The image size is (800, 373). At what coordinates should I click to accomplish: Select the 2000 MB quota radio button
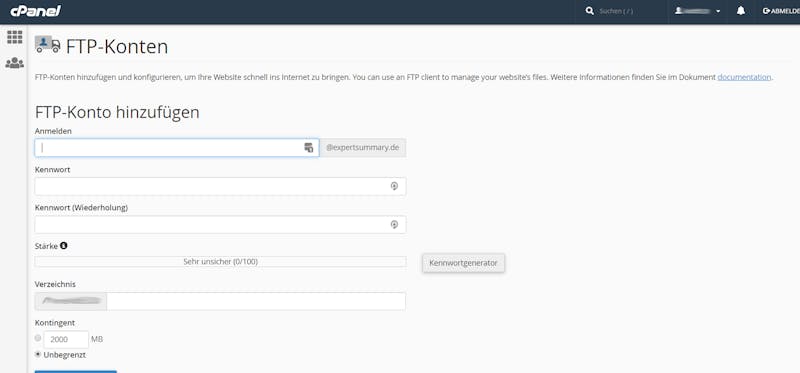click(38, 338)
